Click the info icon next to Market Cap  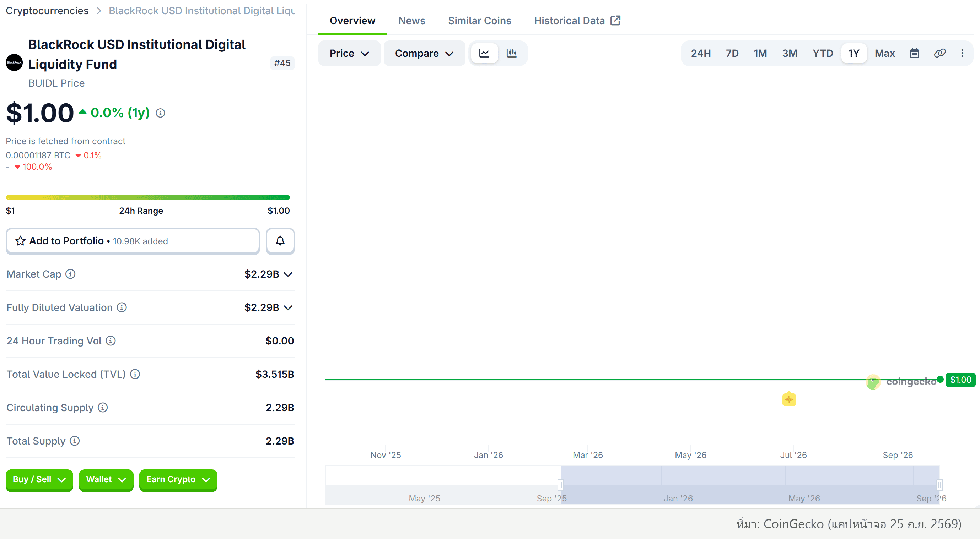pos(70,274)
